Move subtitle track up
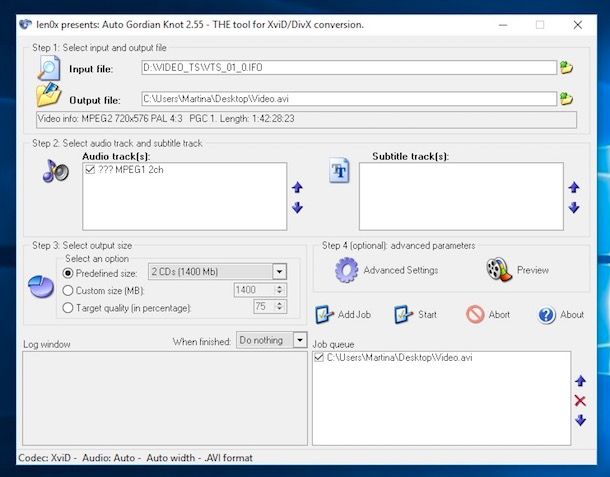This screenshot has height=477, width=610. click(x=574, y=188)
